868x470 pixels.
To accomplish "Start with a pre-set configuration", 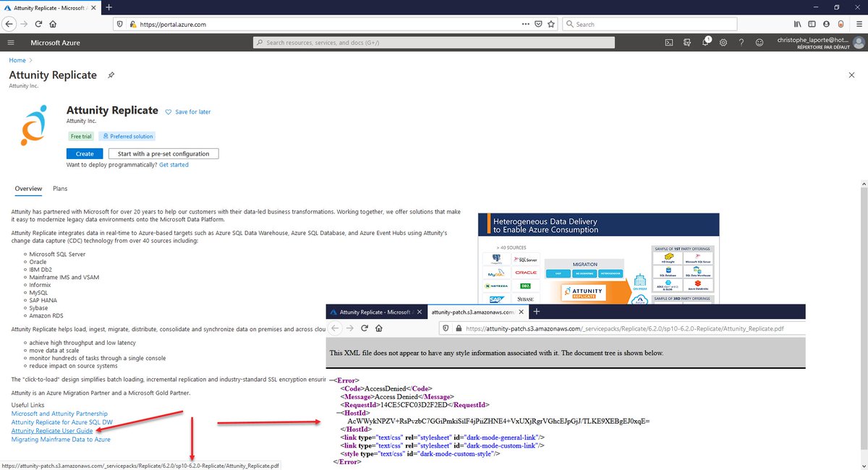I will point(163,153).
